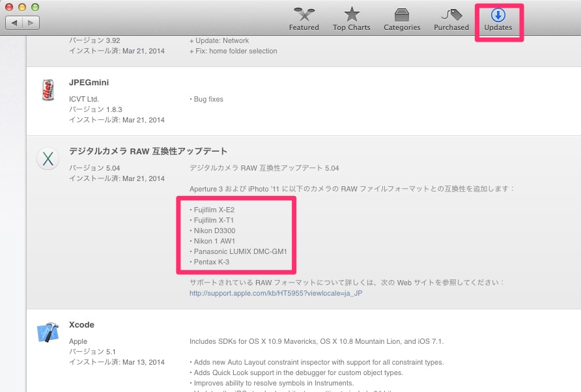Click デジタルカメラ RAW 互換性アップデート title
Screen dimensions: 581x392
pyautogui.click(x=148, y=151)
